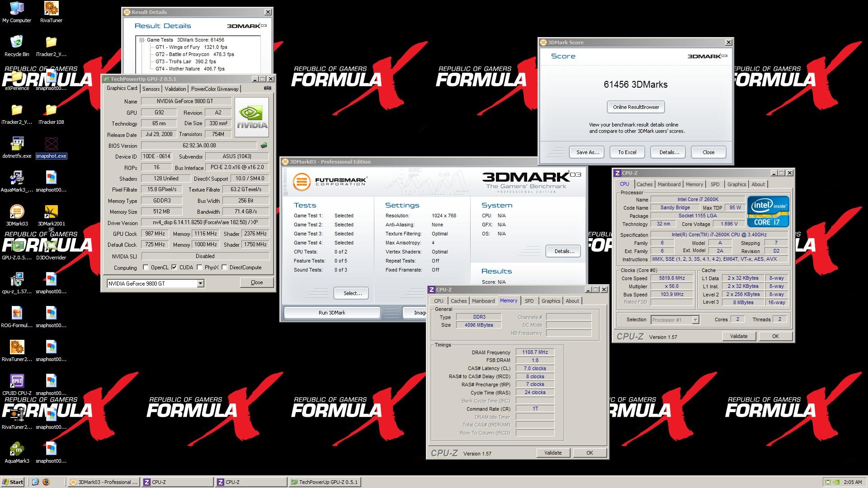The height and width of the screenshot is (488, 868).
Task: Open Graphics tab in CPU-Z CPU window
Action: [x=736, y=184]
